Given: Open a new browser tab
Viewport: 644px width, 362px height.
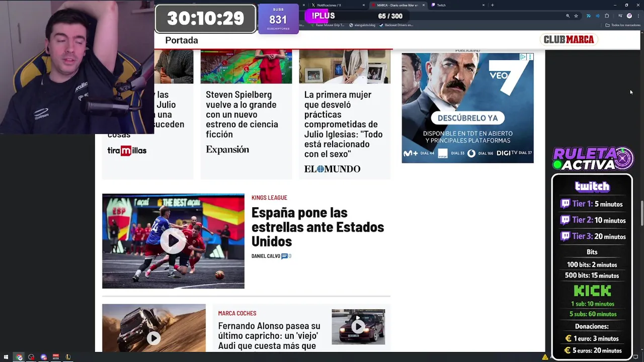Looking at the screenshot, I should pos(492,5).
